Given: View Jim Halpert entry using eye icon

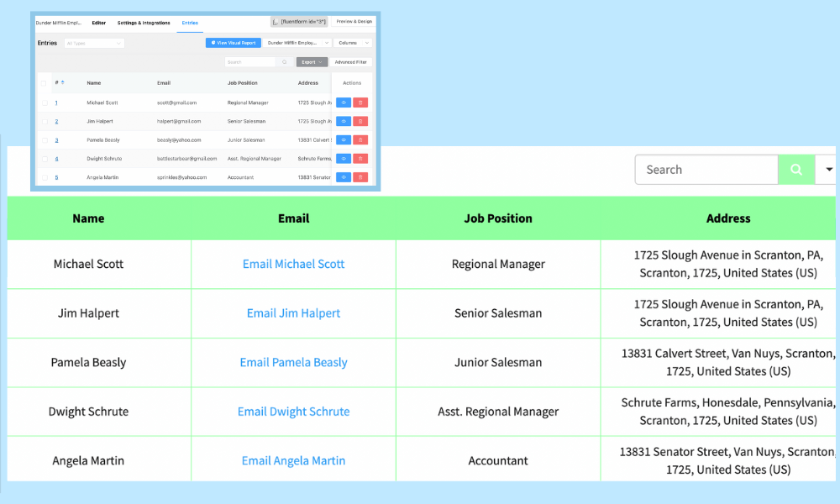Looking at the screenshot, I should click(344, 122).
